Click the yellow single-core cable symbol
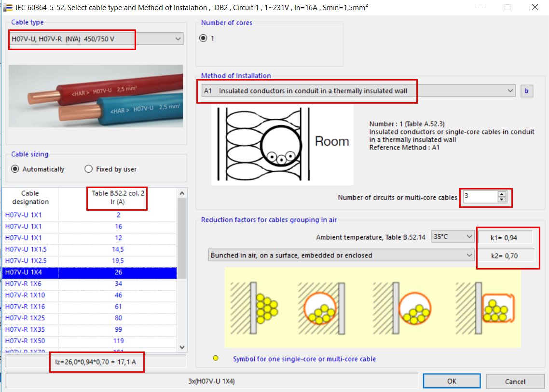The width and height of the screenshot is (549, 392). tap(216, 359)
